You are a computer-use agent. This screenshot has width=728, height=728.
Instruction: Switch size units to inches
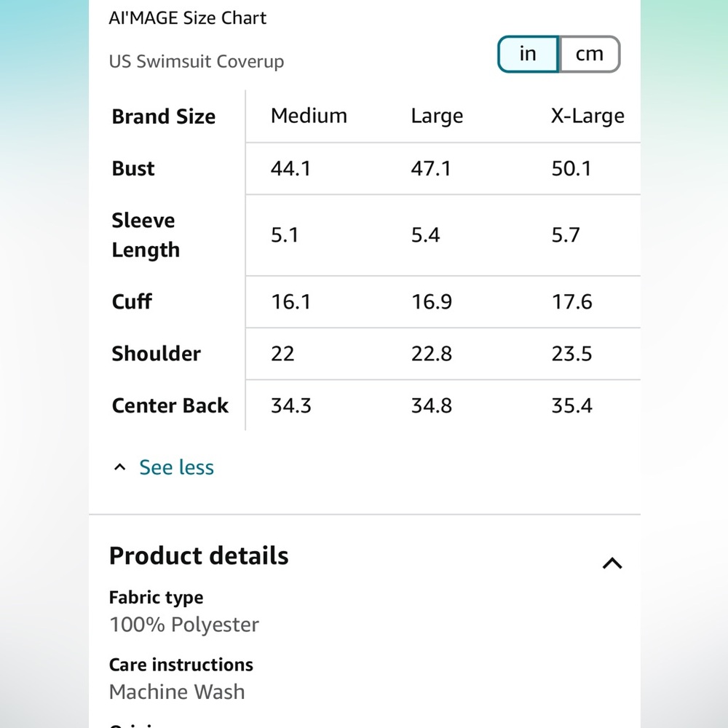(529, 55)
